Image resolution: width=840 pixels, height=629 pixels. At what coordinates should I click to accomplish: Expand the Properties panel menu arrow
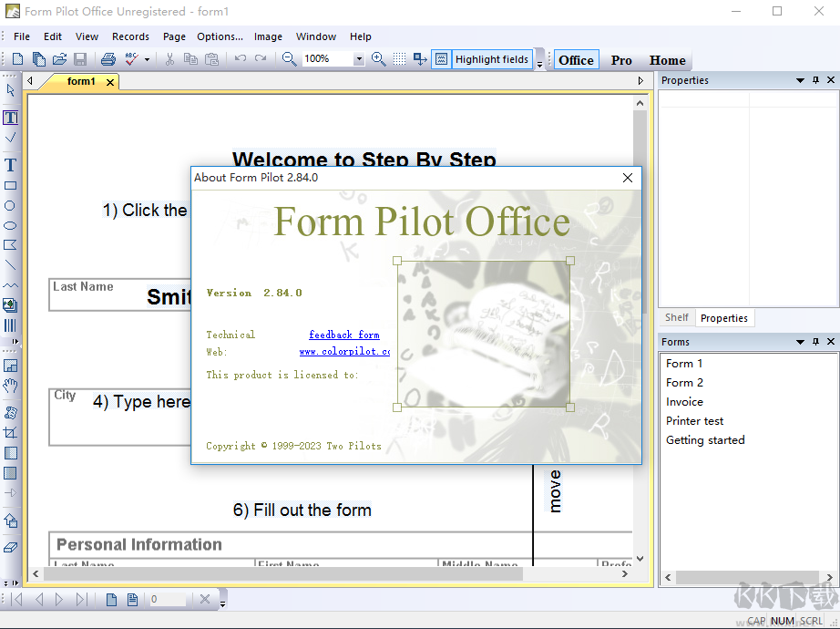pyautogui.click(x=802, y=80)
